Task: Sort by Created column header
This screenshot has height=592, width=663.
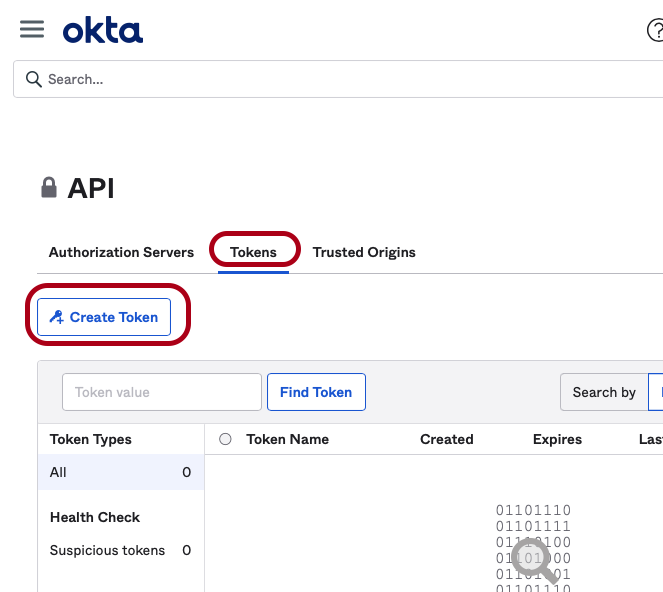Action: pos(446,439)
